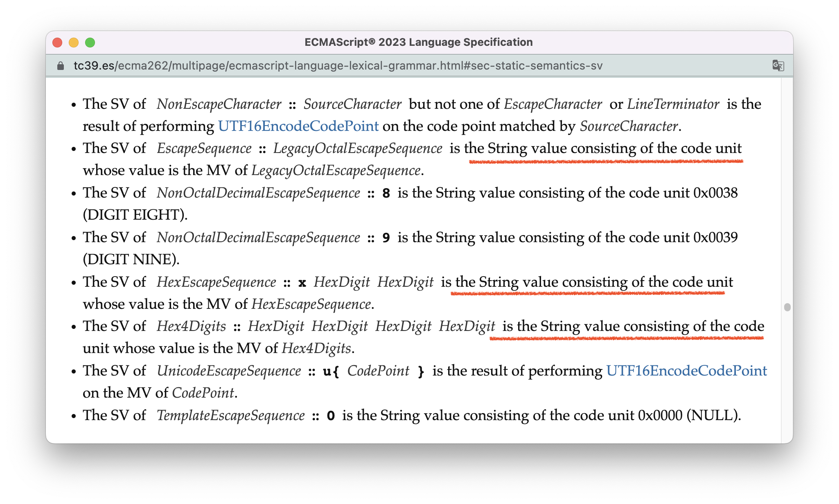This screenshot has width=839, height=504.
Task: Click the window title ECMAScript 2023 Language Specification
Action: [418, 42]
